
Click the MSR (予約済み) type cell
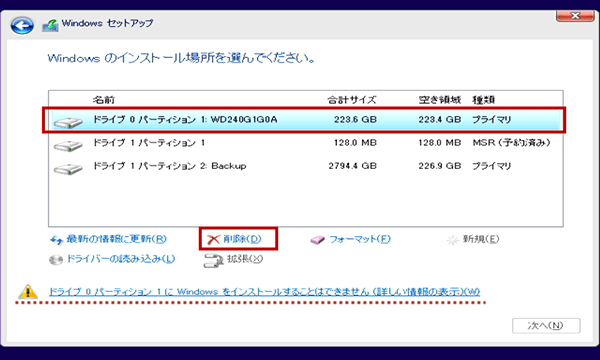tap(512, 143)
